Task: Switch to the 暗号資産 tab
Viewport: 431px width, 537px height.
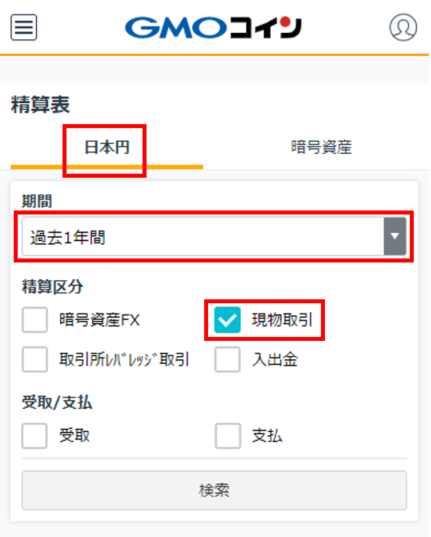Action: click(x=321, y=148)
